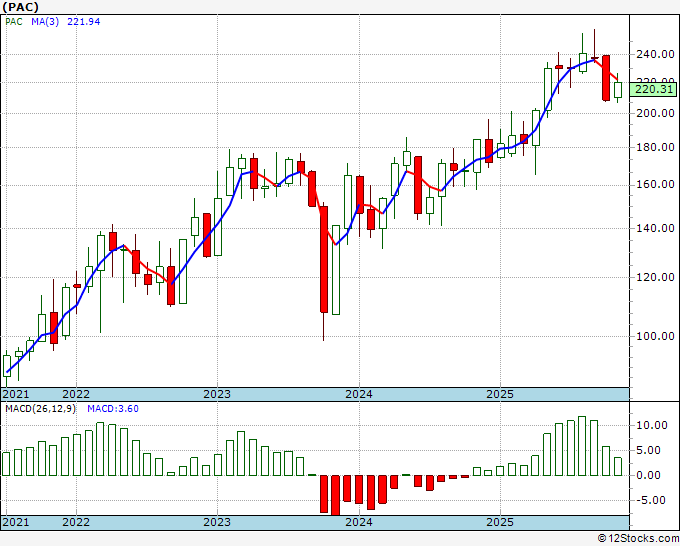Open the 12Stocks.com copyright link
This screenshot has width=680, height=546.
pyautogui.click(x=638, y=539)
